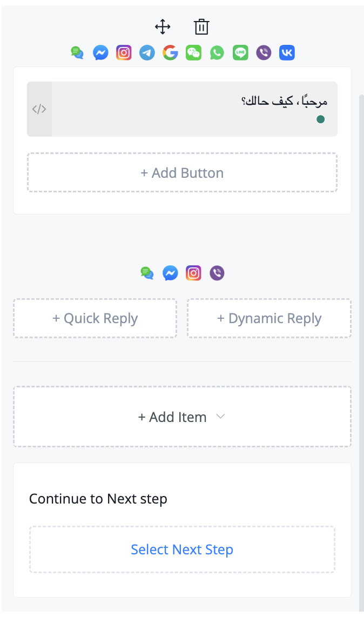Select the Messenger channel icon in top row

click(100, 53)
